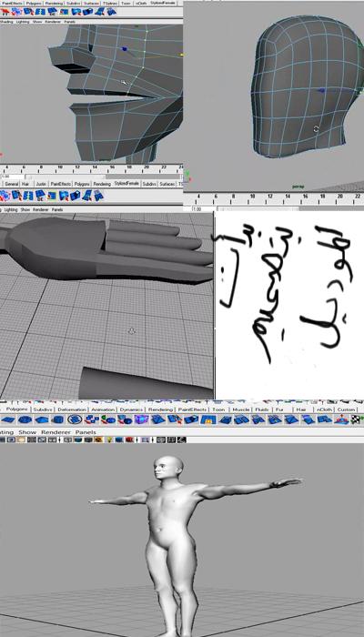The height and width of the screenshot is (637, 364).
Task: Open the Show menu in bottom viewport
Action: point(27,432)
